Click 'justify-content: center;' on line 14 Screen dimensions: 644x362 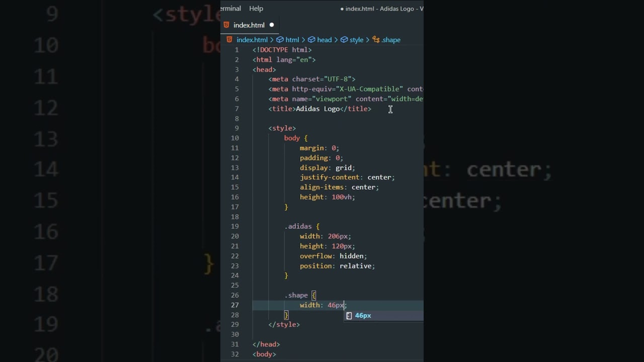point(348,177)
